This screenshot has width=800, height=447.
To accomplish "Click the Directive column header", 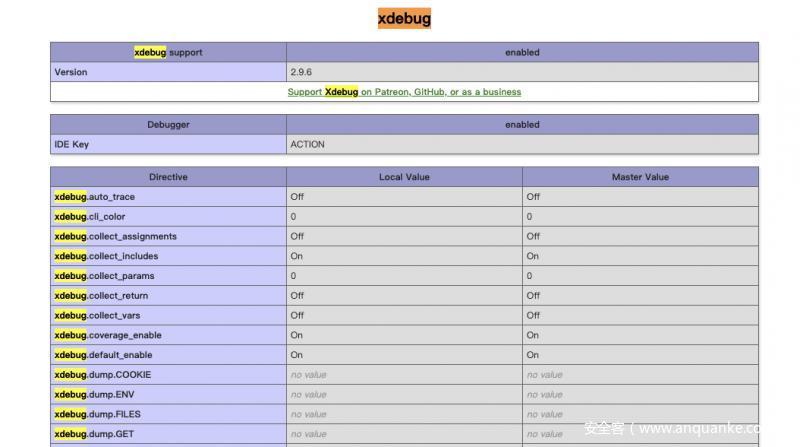I will (x=168, y=177).
